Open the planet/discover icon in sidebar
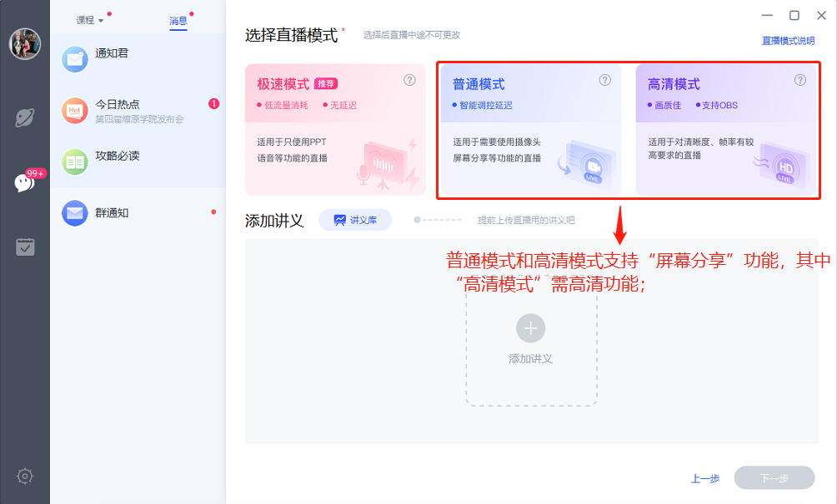837x504 pixels. pyautogui.click(x=25, y=119)
